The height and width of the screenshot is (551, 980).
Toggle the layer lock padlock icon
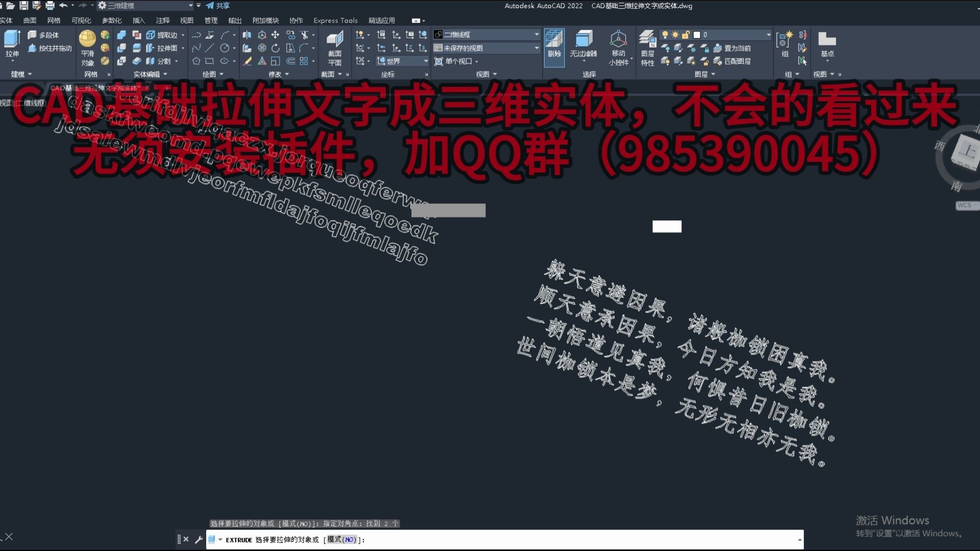point(686,35)
